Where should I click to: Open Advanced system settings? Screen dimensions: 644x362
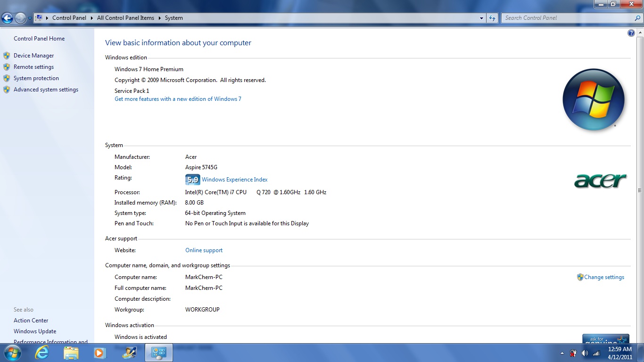coord(46,90)
